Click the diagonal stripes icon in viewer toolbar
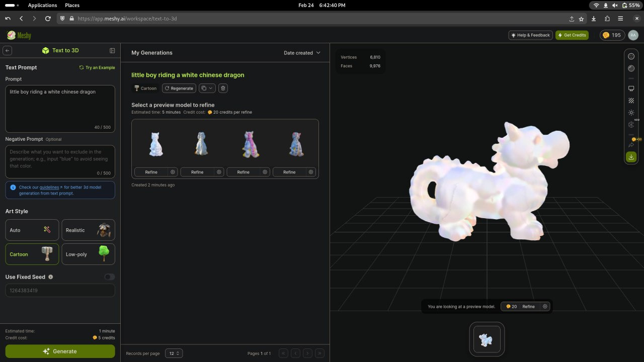This screenshot has width=644, height=362. [631, 101]
